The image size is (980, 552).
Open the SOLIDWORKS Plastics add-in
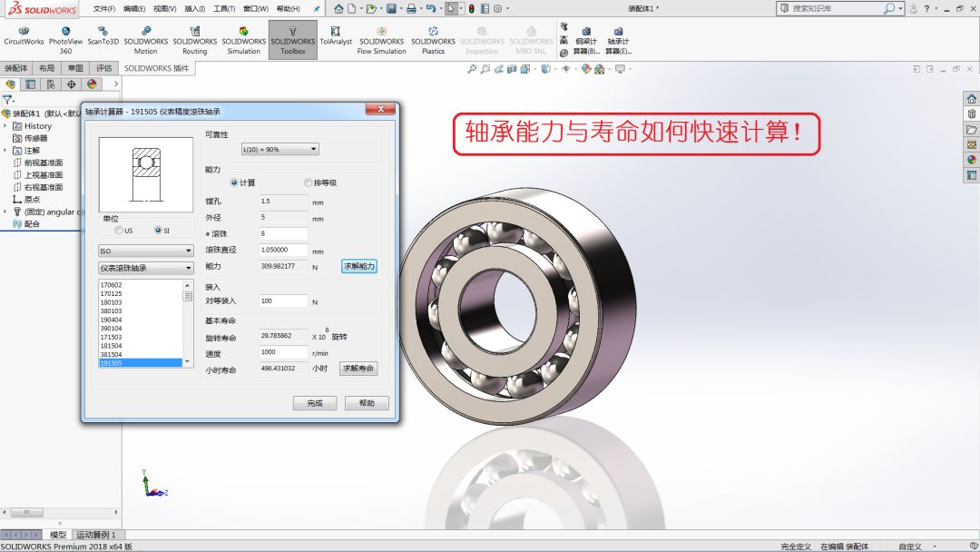point(433,40)
